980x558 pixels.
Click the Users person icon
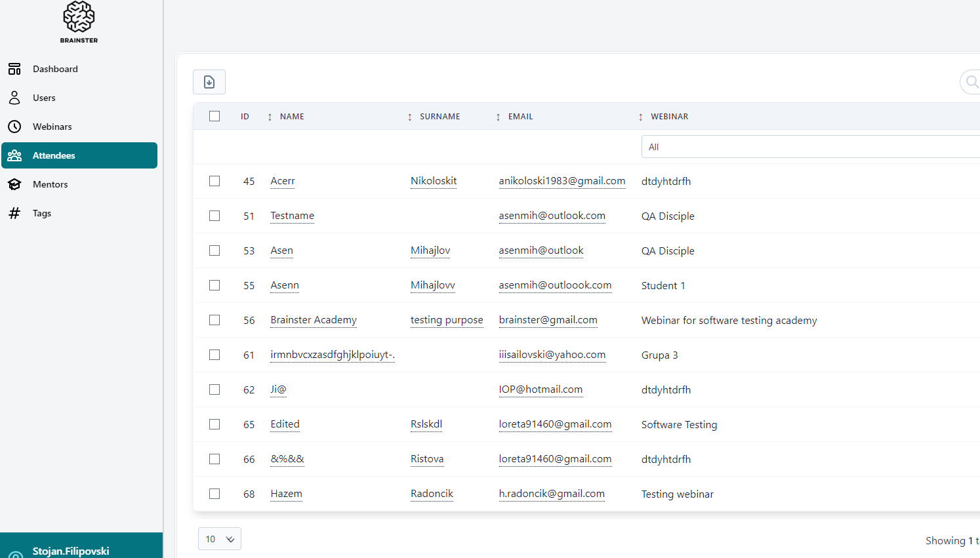(x=14, y=98)
